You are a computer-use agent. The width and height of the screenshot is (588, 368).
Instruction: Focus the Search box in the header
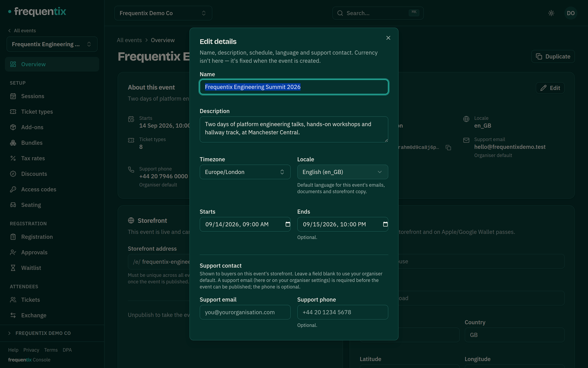(x=378, y=13)
